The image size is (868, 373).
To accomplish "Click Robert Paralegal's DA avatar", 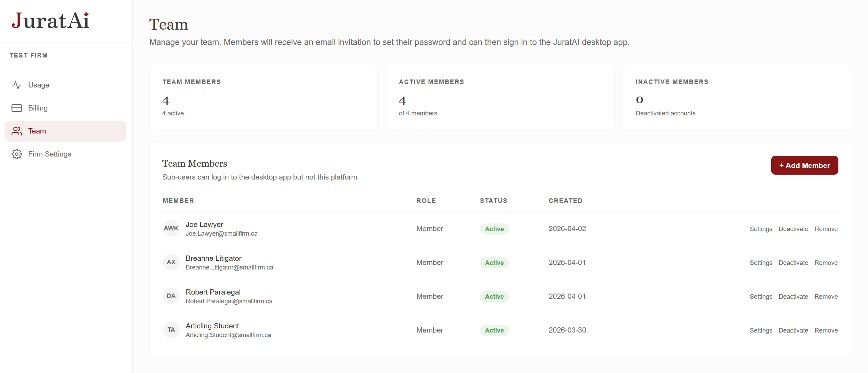I will click(171, 296).
